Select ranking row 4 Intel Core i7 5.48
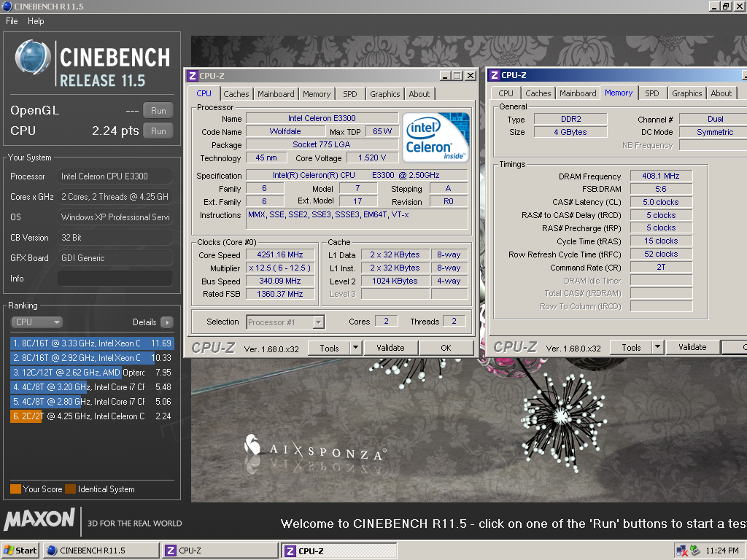The width and height of the screenshot is (747, 560). point(91,387)
